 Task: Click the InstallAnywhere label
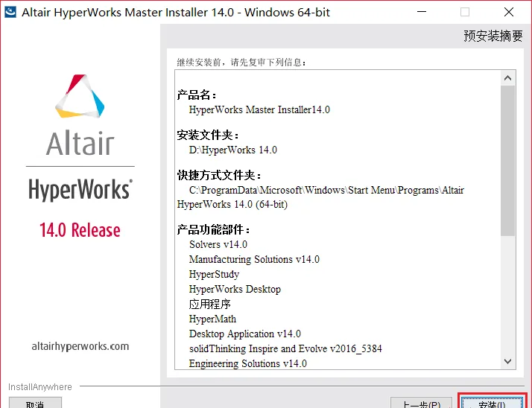[x=40, y=387]
